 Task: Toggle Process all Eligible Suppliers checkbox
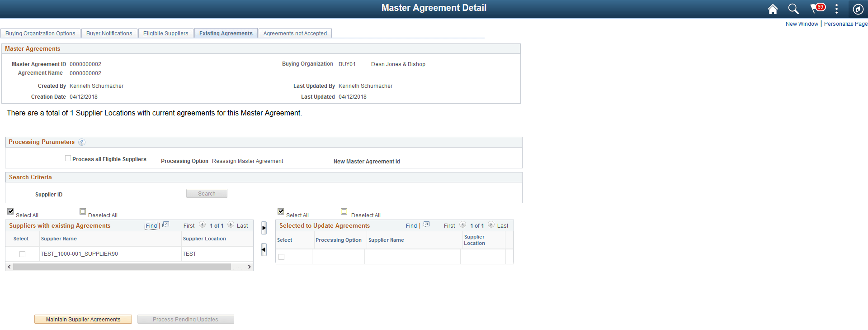pos(68,158)
